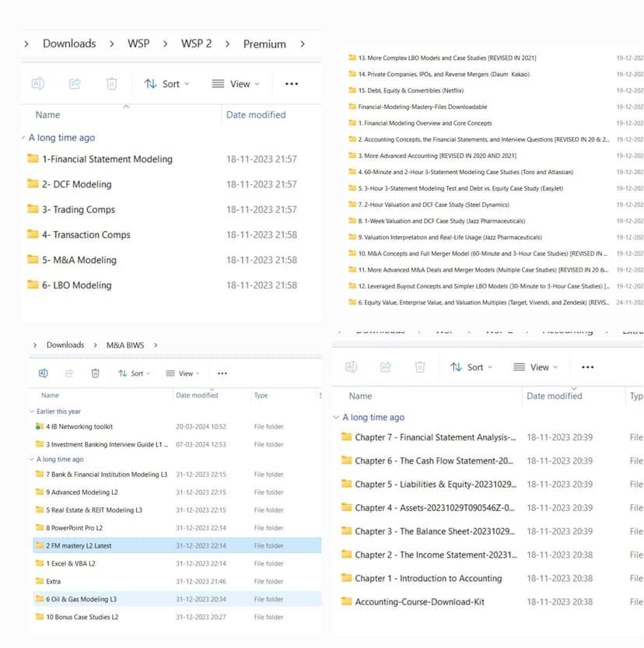
Task: Click the Delete trash icon in M&A BIWS window
Action: click(x=95, y=373)
